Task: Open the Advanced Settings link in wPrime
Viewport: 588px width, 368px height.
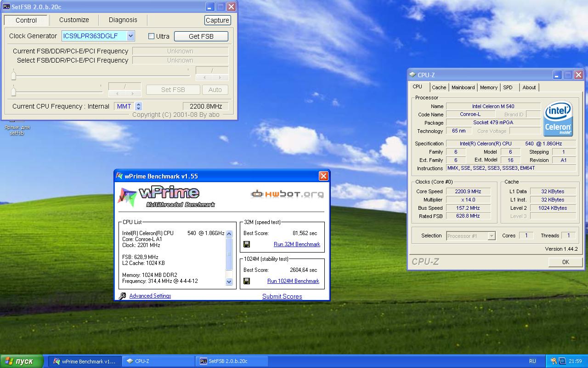Action: pyautogui.click(x=150, y=296)
